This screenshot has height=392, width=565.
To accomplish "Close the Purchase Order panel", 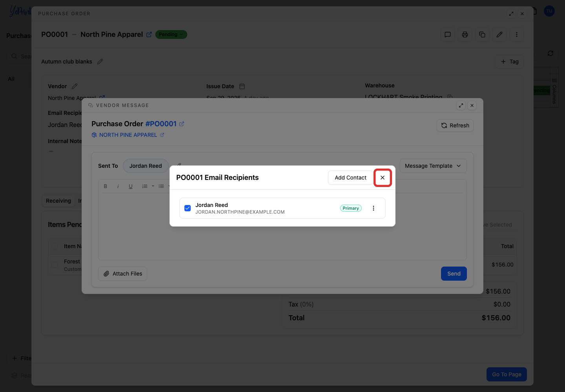I will [x=522, y=14].
